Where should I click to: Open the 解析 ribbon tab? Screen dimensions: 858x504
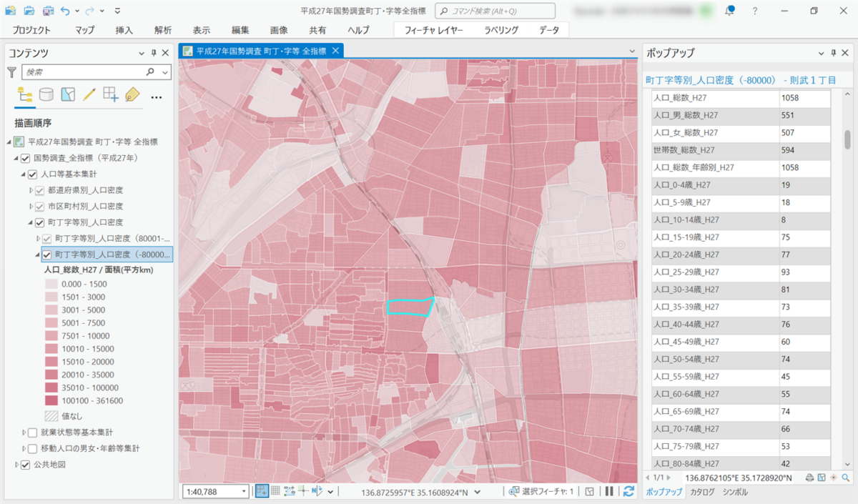163,30
